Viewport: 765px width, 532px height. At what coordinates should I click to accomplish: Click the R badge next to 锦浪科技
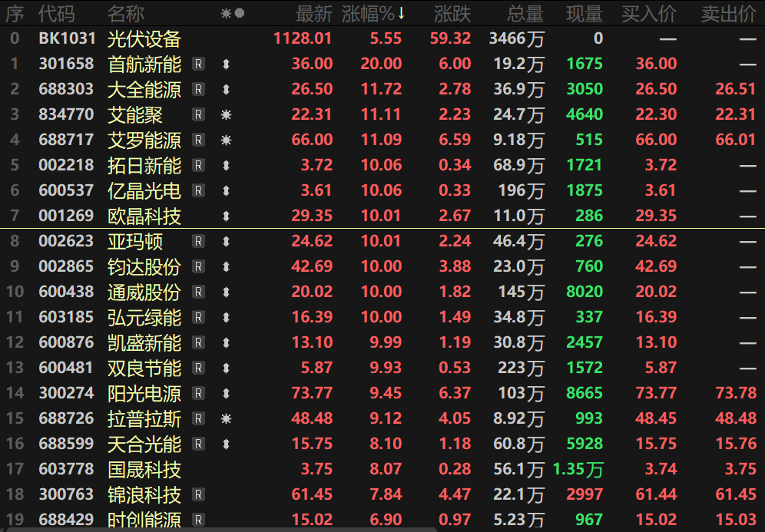pos(198,495)
